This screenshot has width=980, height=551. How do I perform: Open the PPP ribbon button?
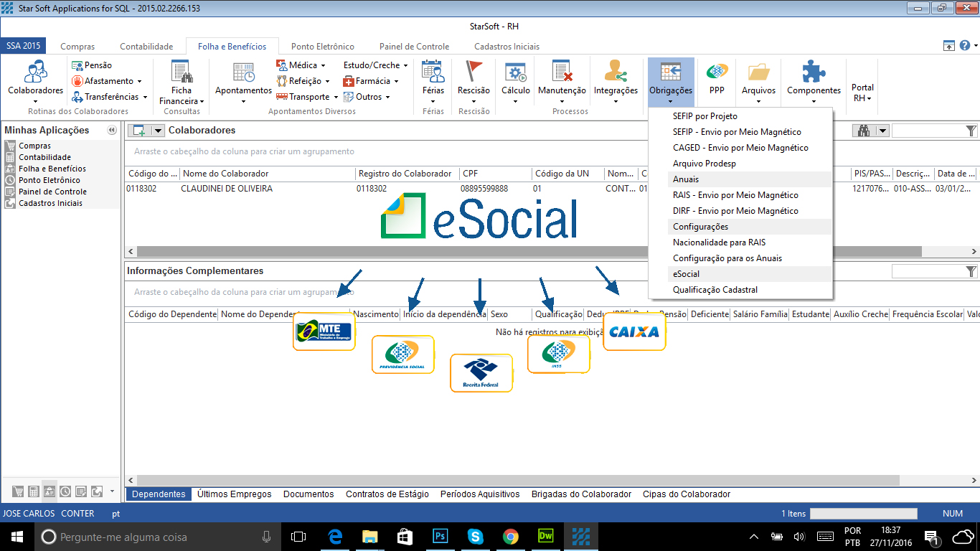click(716, 79)
